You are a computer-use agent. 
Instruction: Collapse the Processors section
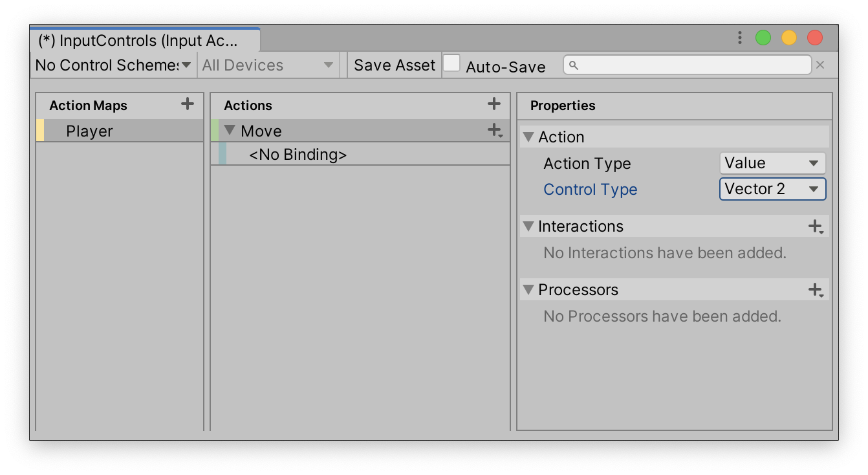coord(528,290)
